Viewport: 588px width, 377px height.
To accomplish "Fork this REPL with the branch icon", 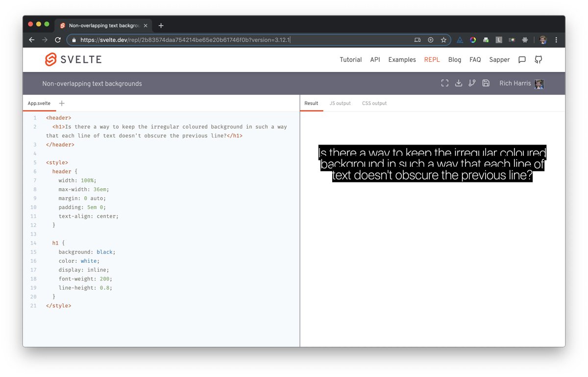I will pos(472,83).
